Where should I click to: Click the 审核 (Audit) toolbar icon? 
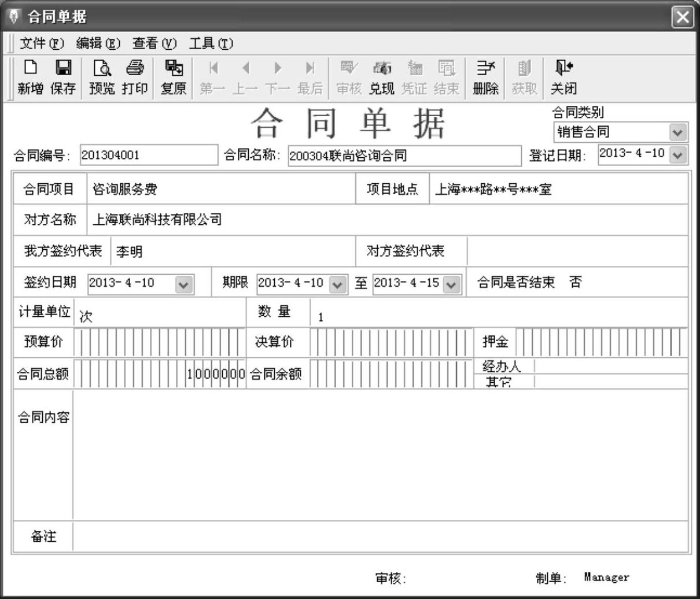point(349,77)
